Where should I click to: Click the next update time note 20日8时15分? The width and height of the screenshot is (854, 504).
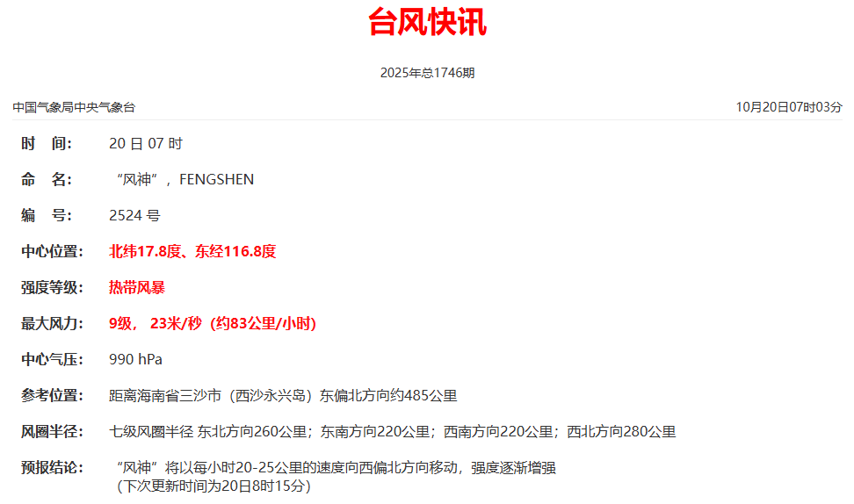[x=213, y=486]
